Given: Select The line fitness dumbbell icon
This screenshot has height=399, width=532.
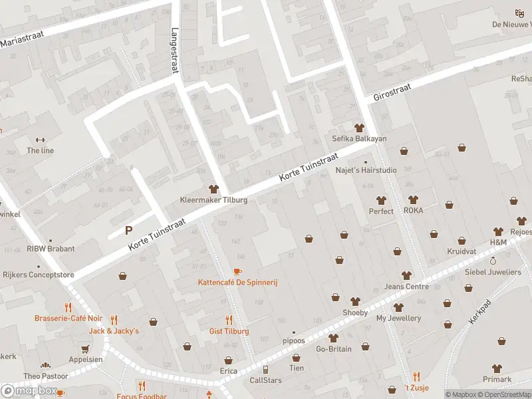Looking at the screenshot, I should click(40, 140).
